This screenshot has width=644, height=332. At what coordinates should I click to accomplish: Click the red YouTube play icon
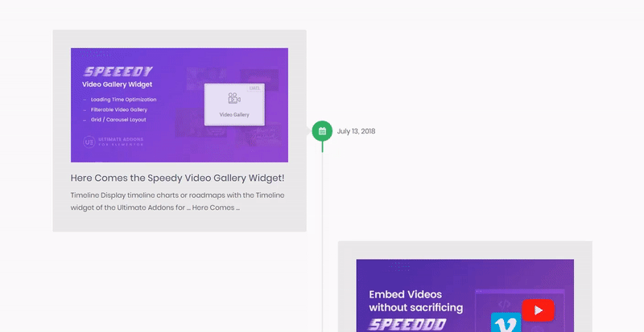click(537, 309)
